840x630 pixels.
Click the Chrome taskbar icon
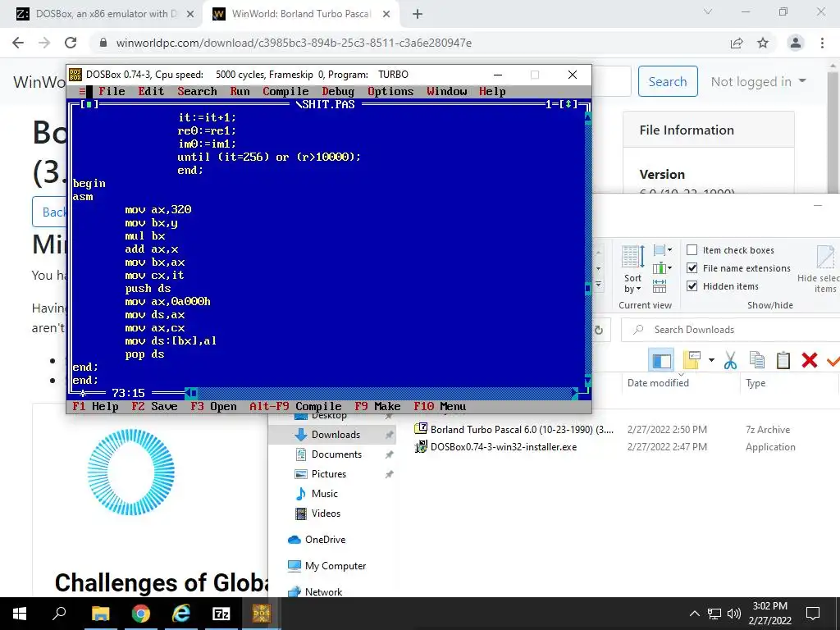tap(141, 614)
